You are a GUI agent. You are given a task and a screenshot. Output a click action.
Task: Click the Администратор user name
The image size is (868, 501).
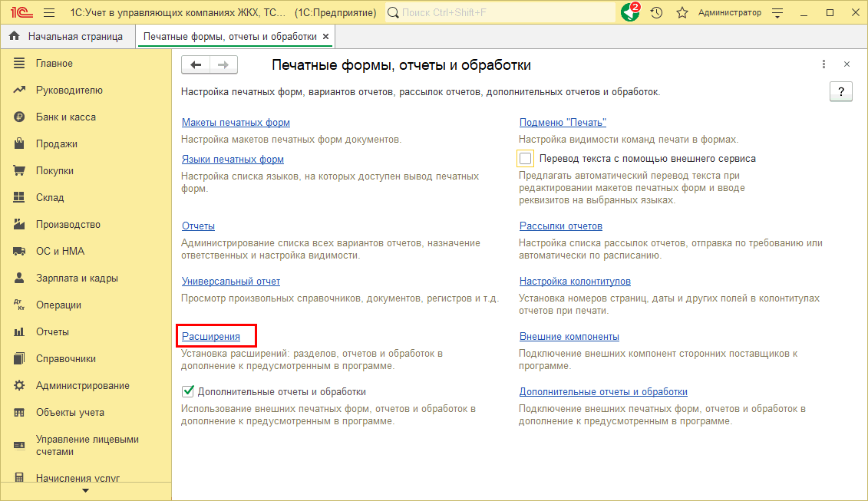click(x=730, y=12)
